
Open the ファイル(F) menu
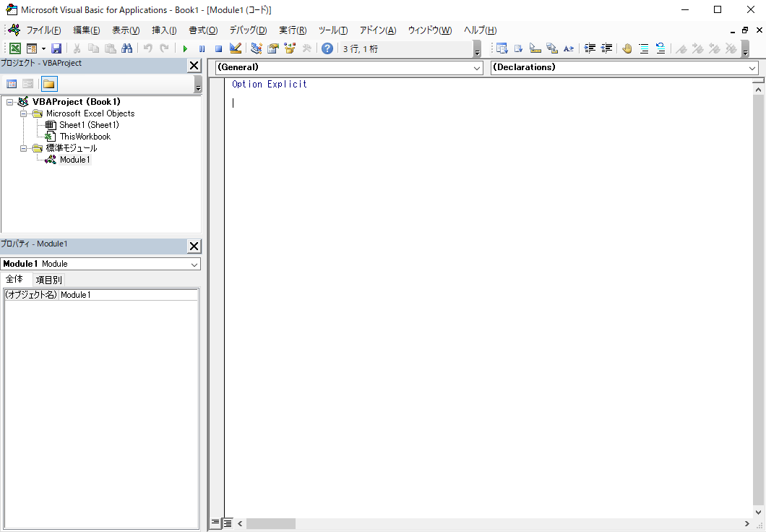[x=43, y=30]
